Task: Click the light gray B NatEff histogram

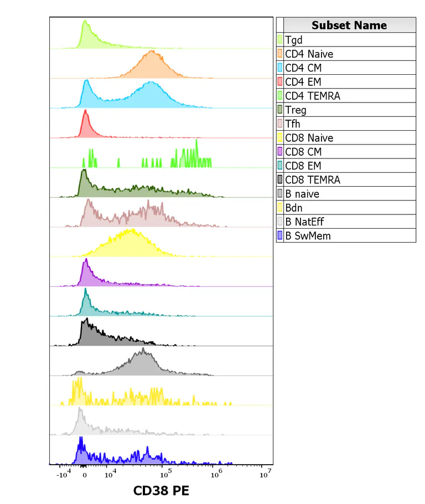Action: pyautogui.click(x=80, y=424)
